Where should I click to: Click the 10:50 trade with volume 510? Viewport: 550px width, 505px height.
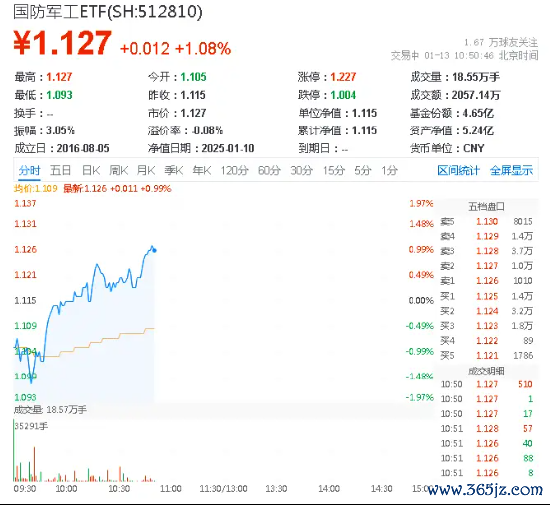coord(487,384)
